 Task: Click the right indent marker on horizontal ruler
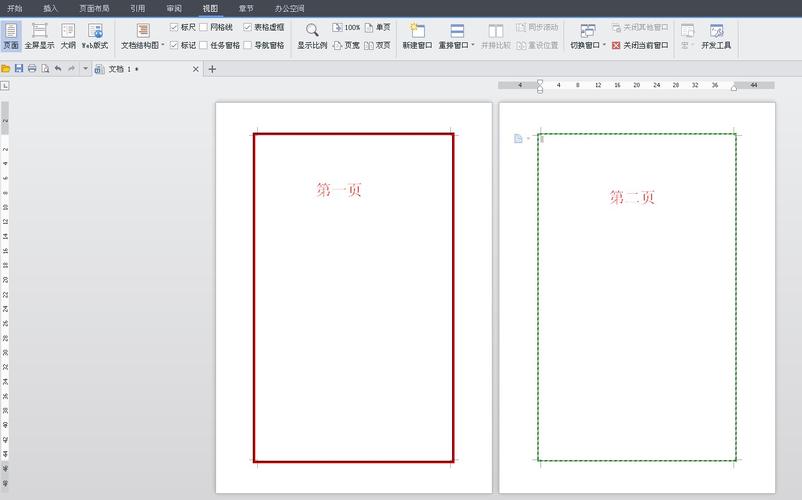[x=734, y=88]
